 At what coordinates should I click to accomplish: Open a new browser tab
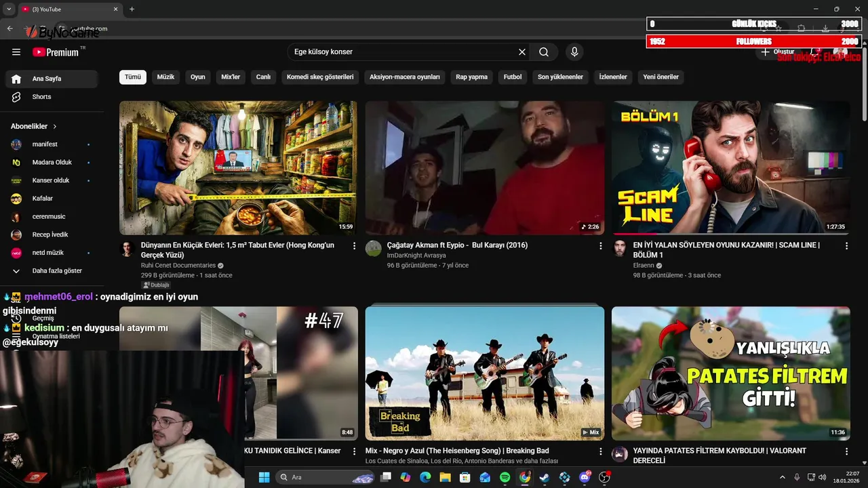coord(132,9)
